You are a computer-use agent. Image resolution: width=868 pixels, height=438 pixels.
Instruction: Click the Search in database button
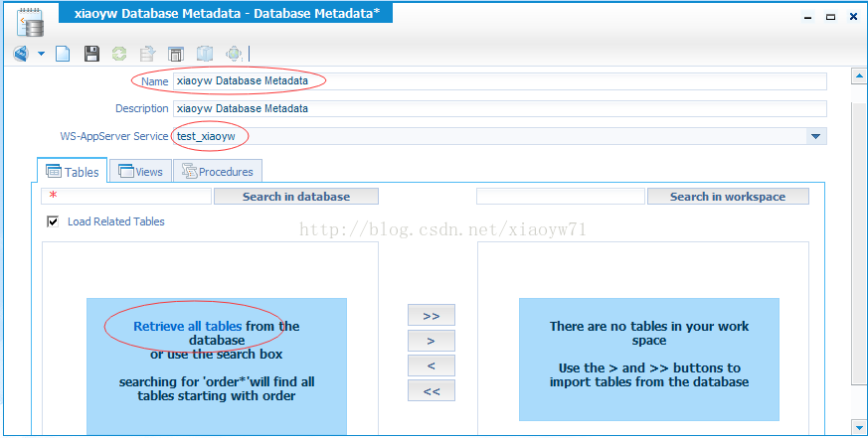(296, 197)
